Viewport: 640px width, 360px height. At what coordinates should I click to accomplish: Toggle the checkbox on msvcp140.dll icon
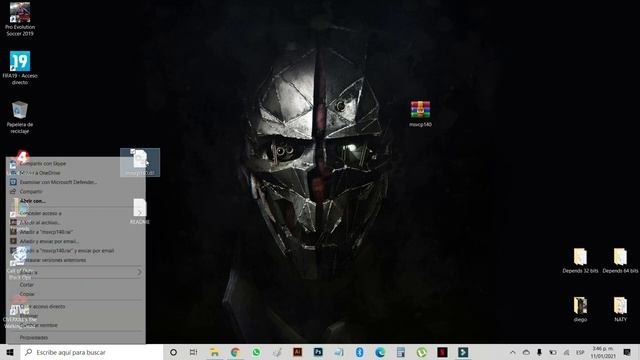[133, 151]
